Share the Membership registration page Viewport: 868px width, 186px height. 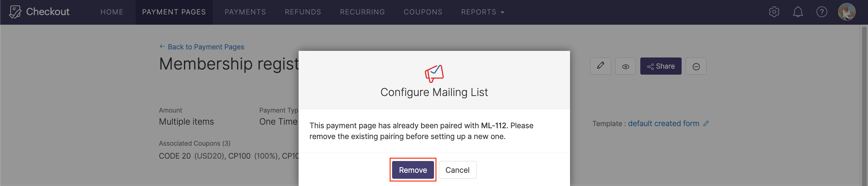(661, 66)
